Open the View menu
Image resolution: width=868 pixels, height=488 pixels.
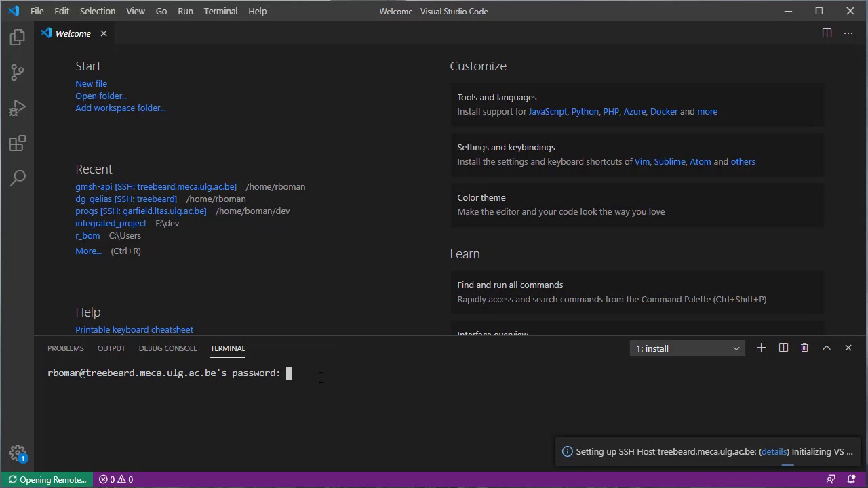pyautogui.click(x=136, y=11)
